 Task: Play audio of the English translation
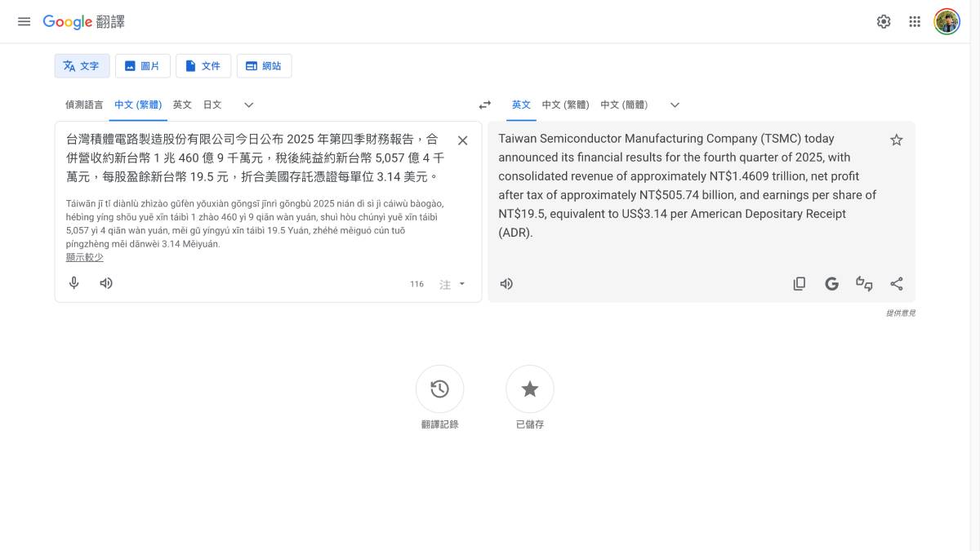[506, 284]
